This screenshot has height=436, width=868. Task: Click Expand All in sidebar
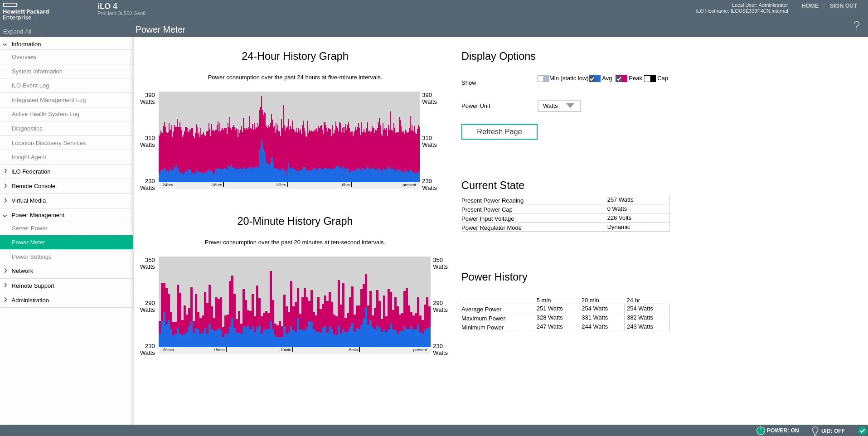tap(17, 32)
